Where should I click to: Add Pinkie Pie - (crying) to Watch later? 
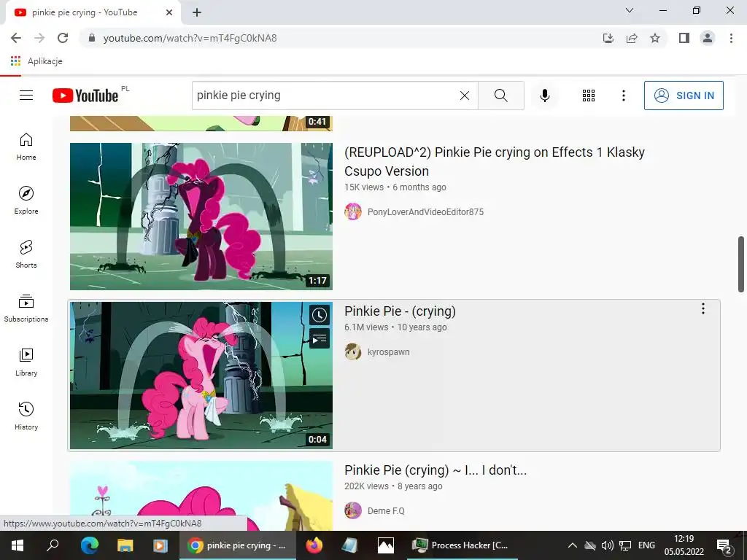[x=320, y=315]
